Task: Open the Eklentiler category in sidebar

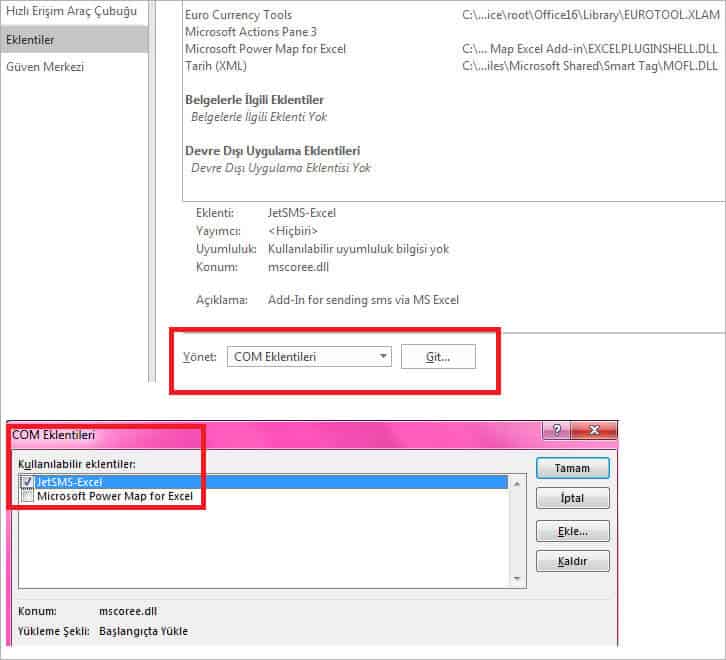Action: point(31,40)
